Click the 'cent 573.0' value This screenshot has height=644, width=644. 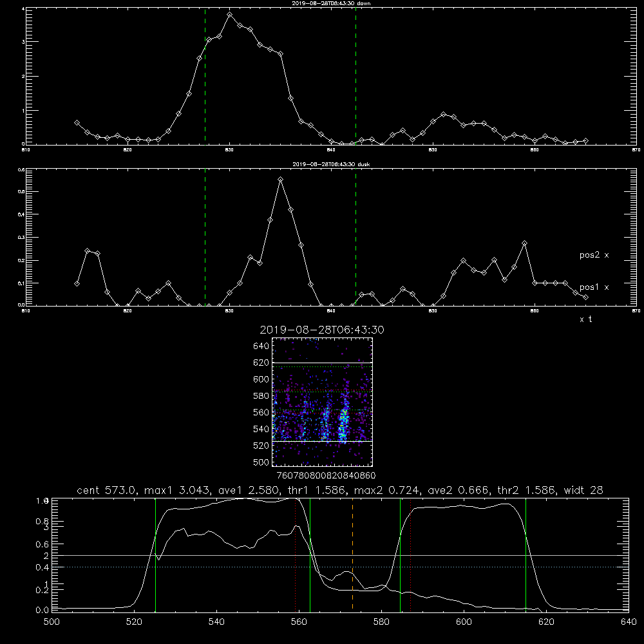107,490
